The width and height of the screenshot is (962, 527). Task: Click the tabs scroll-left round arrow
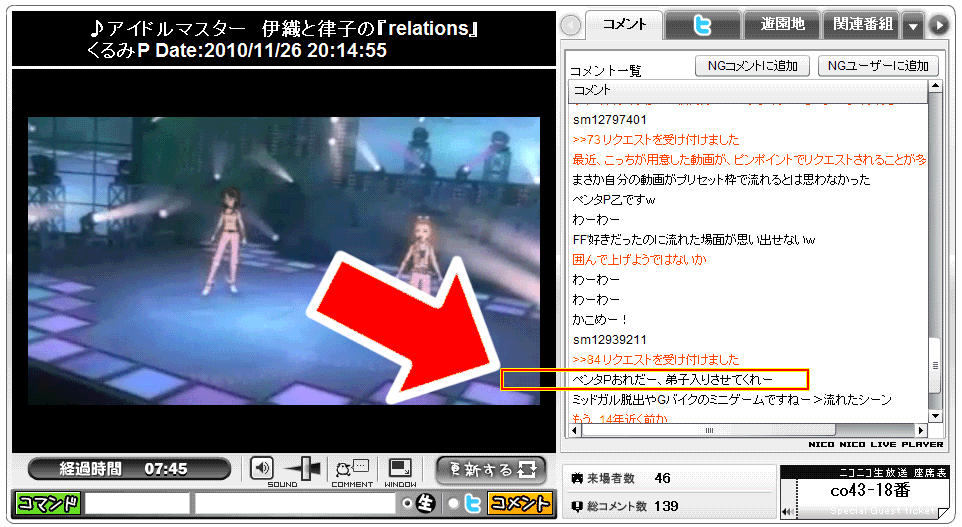(x=571, y=25)
